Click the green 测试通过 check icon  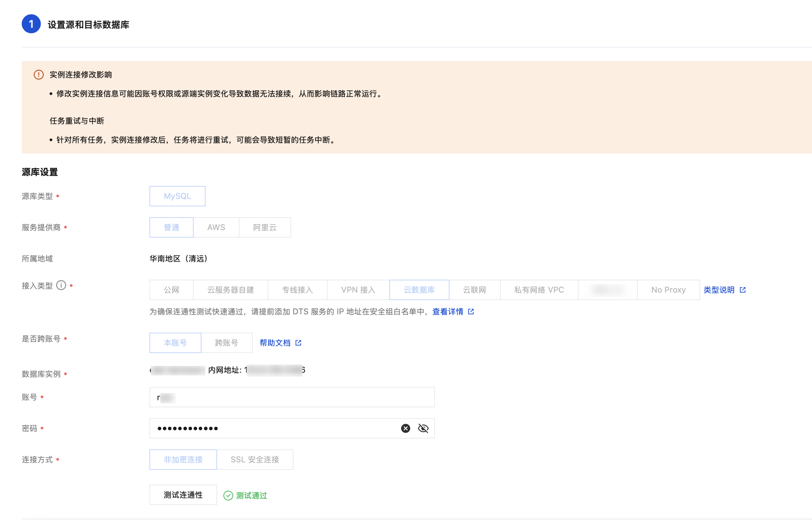tap(228, 496)
